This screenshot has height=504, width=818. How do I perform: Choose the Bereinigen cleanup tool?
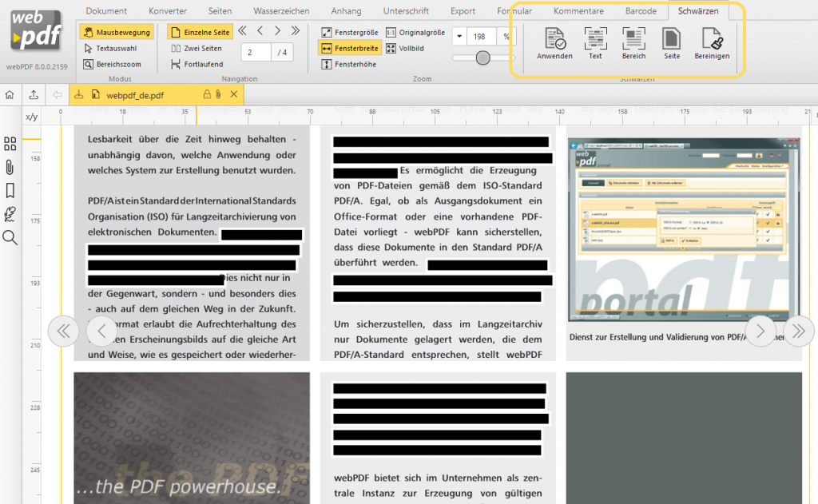click(711, 43)
